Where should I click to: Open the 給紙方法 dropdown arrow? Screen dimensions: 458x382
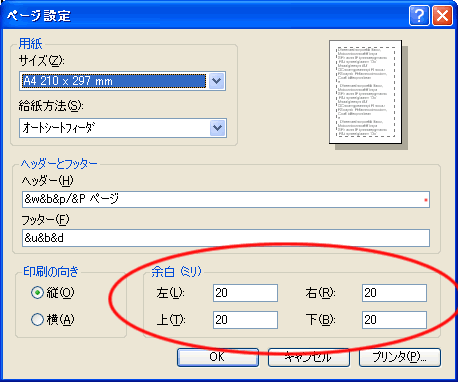218,128
